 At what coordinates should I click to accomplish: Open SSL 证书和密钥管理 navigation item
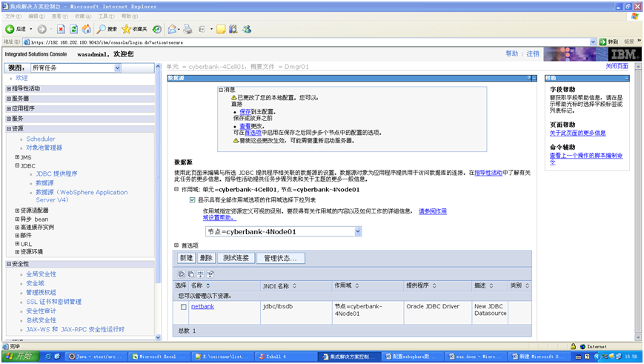(x=54, y=302)
